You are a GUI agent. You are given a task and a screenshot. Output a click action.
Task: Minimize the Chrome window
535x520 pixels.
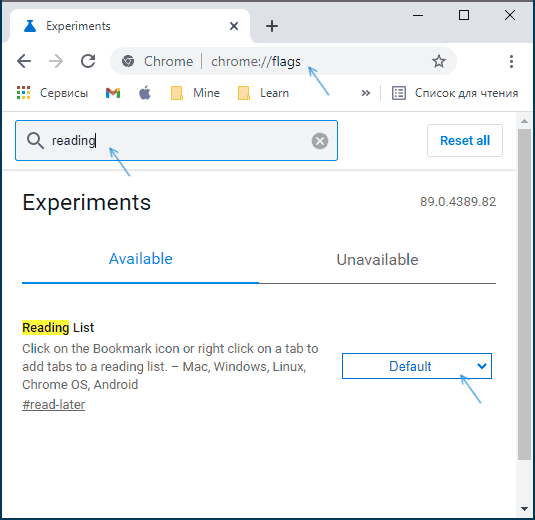418,15
